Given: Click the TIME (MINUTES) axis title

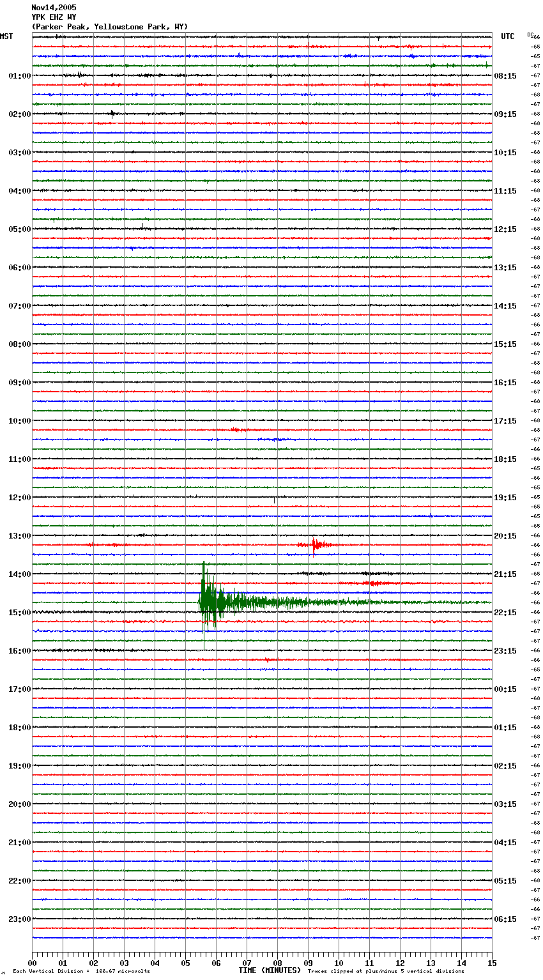Looking at the screenshot, I should point(270,970).
